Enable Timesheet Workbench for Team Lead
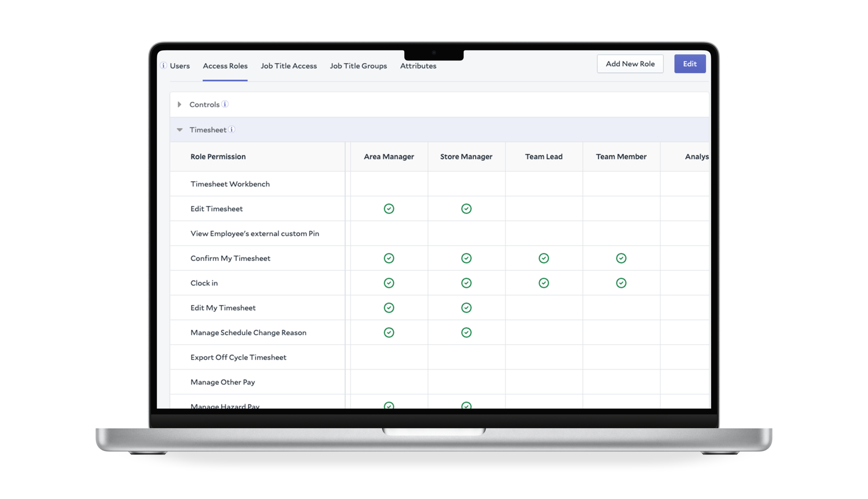Viewport: 868px width, 499px height. [x=544, y=184]
